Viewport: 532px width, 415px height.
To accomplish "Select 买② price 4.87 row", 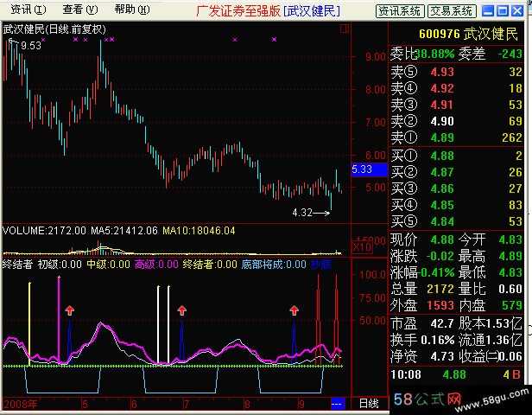I will click(x=456, y=172).
